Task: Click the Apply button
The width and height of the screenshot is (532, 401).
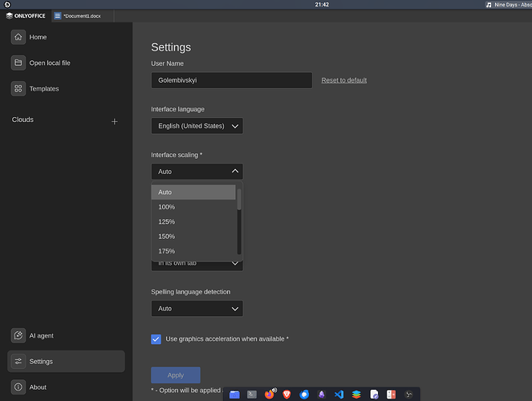Action: click(x=176, y=375)
